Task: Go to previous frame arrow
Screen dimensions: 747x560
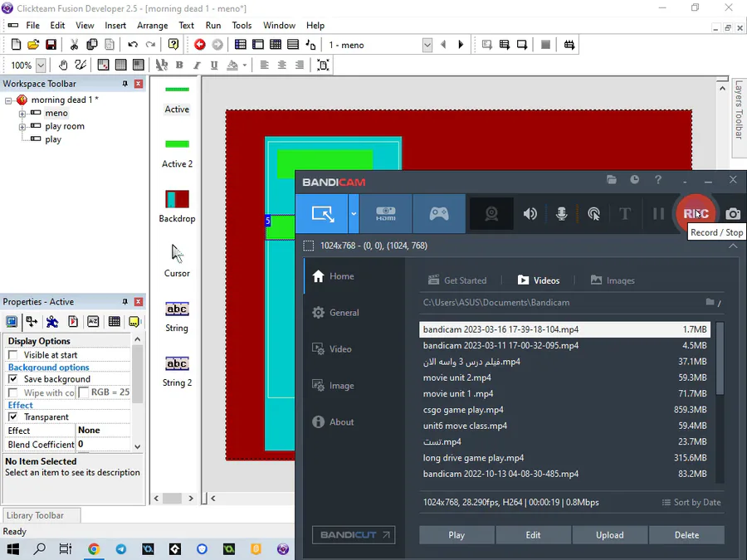Action: pos(443,45)
